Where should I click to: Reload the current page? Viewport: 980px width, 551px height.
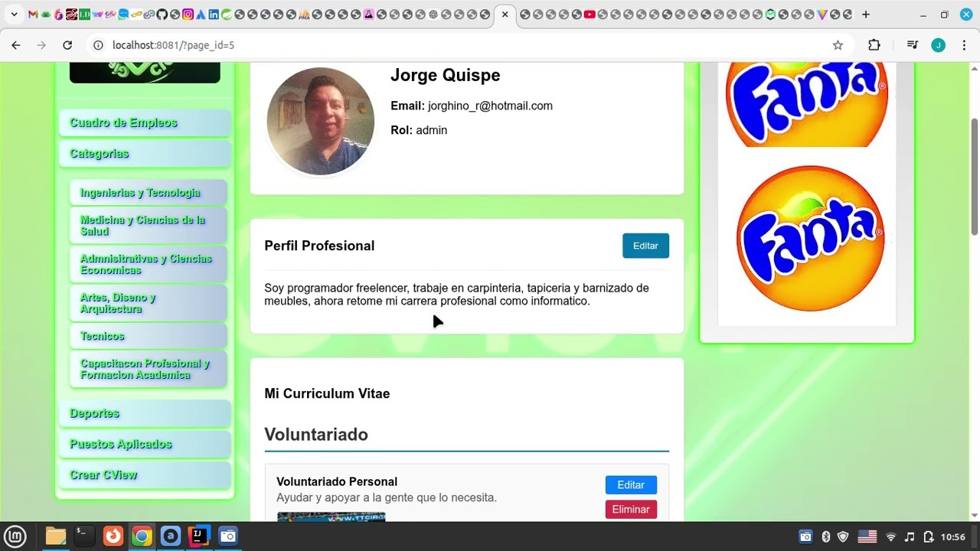pos(67,45)
